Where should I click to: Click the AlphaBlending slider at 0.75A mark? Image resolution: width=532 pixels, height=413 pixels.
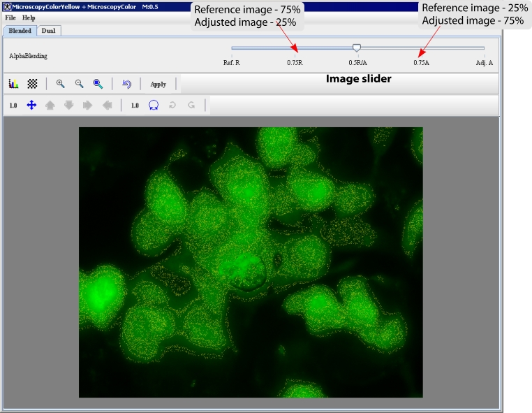[x=421, y=49]
